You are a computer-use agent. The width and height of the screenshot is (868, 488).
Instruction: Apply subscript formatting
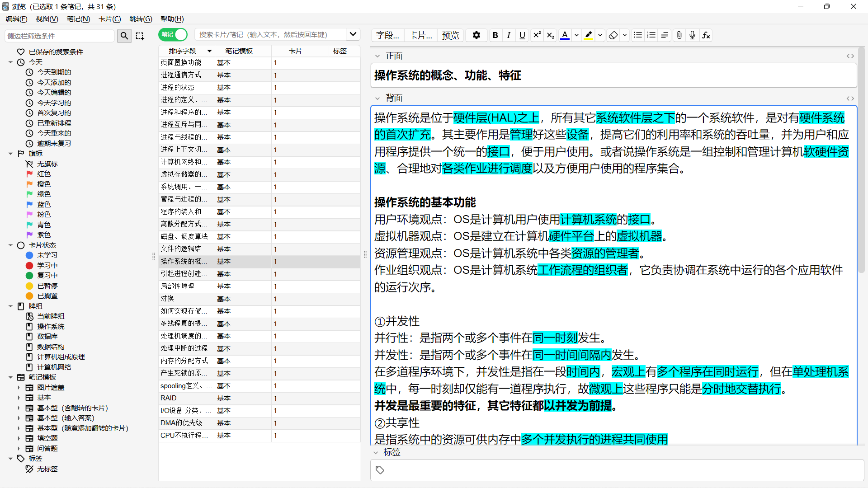[551, 35]
